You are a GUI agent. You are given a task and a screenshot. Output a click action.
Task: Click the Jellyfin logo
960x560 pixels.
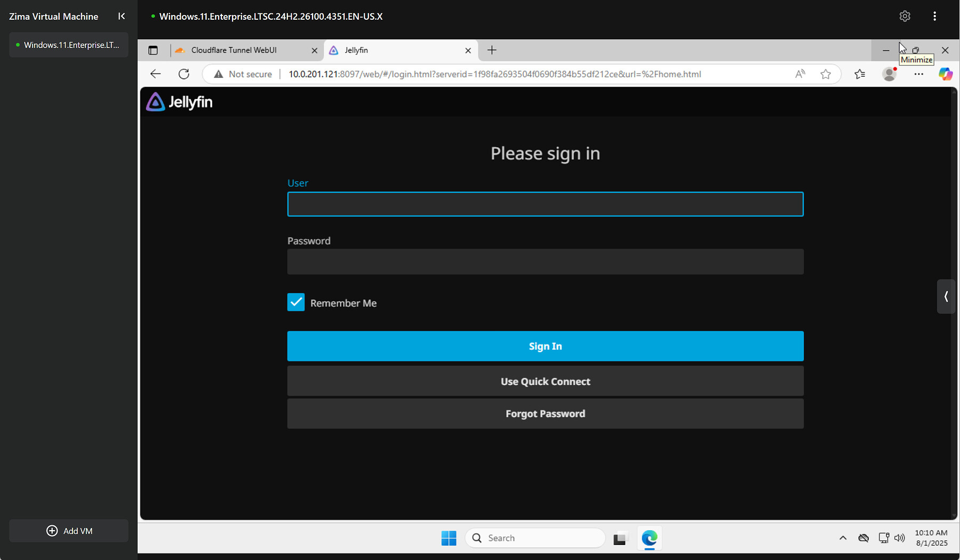coord(179,102)
